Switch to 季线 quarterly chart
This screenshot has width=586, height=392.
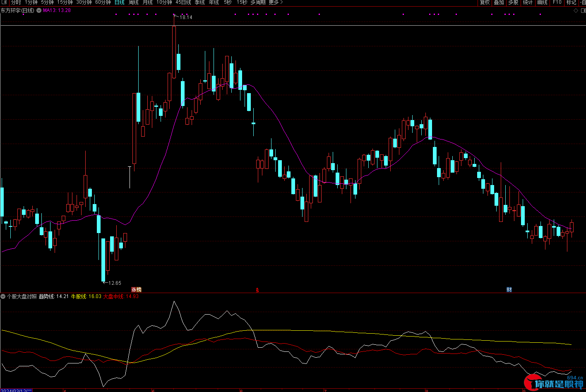coord(200,2)
